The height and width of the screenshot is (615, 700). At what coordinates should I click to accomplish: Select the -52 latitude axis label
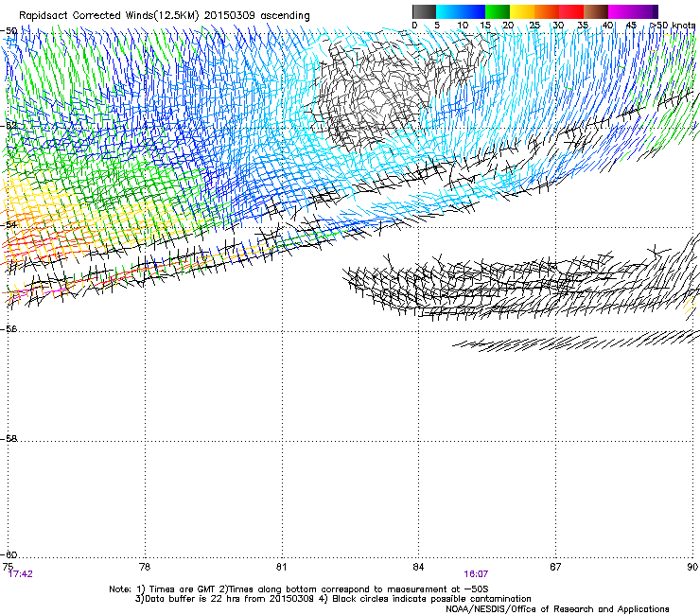pos(9,126)
